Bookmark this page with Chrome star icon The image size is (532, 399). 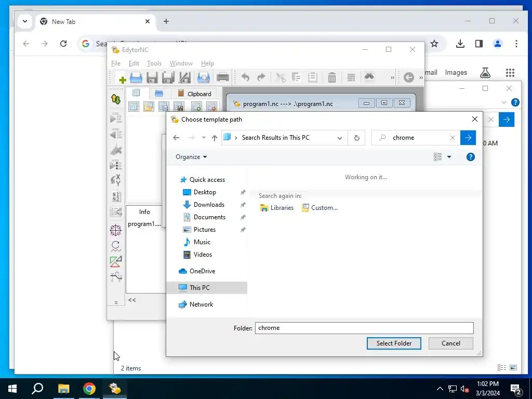(434, 44)
